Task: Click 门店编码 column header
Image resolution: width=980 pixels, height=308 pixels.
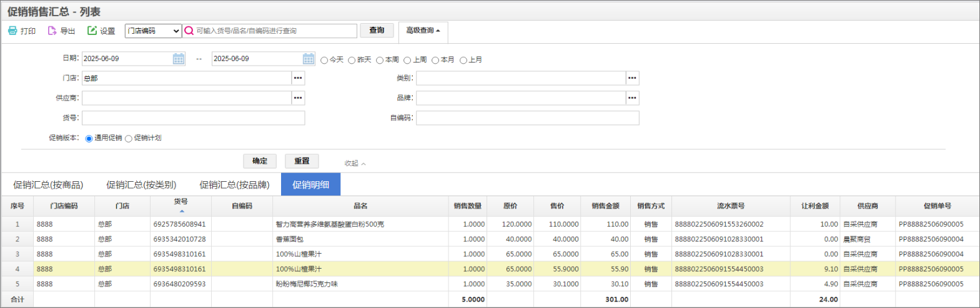Action: (64, 206)
